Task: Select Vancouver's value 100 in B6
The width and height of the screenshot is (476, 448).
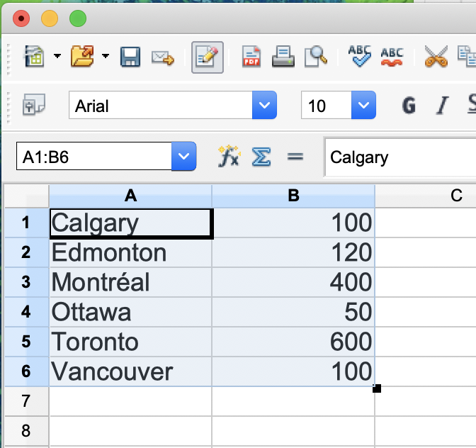Action: 293,371
